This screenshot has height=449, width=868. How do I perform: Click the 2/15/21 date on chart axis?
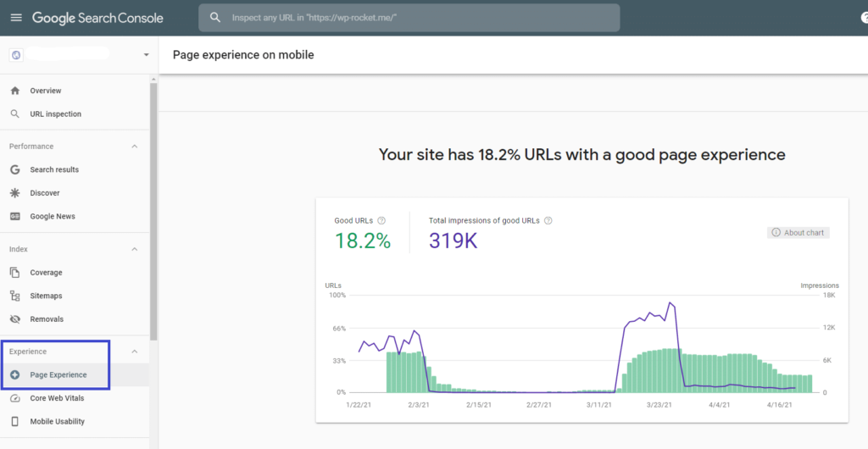pyautogui.click(x=479, y=405)
